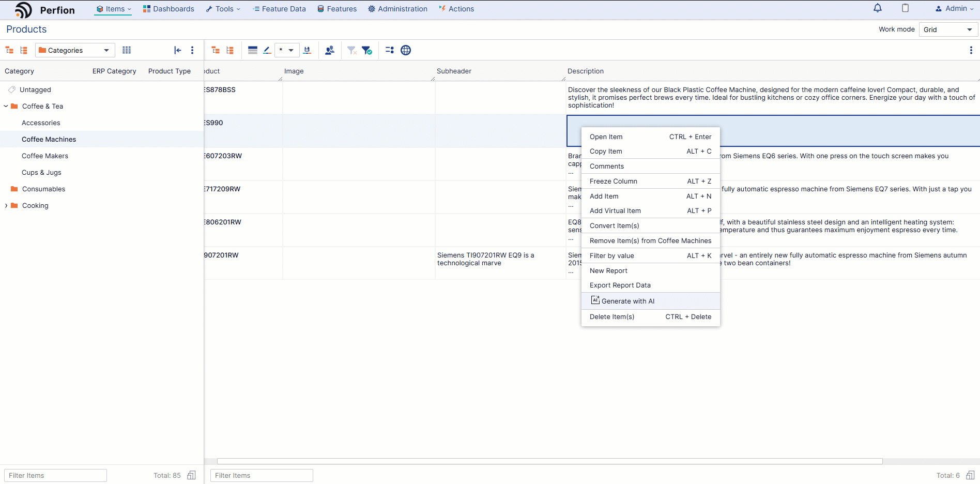Click the save icon in grid toolbar
Image resolution: width=980 pixels, height=484 pixels.
click(x=307, y=50)
